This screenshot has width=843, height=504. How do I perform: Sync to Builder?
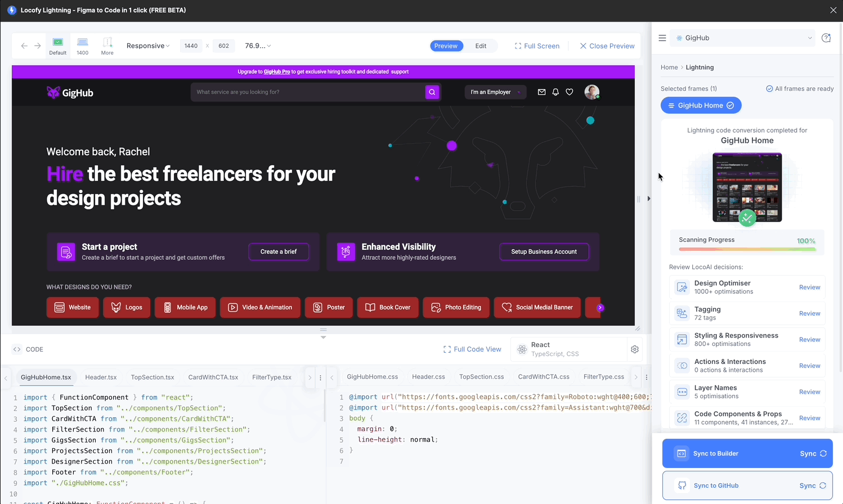pos(747,453)
